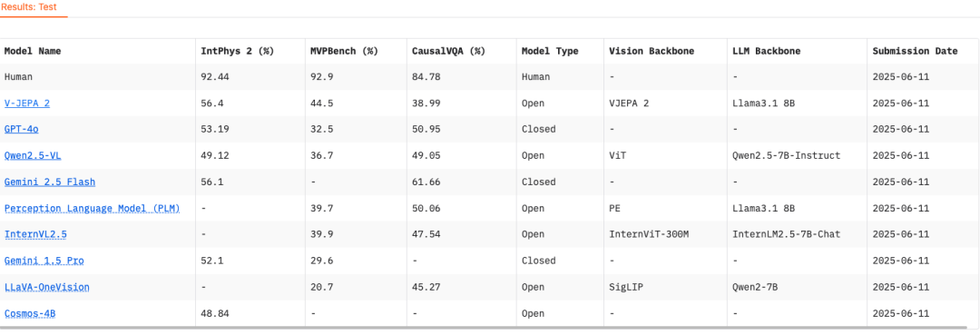Viewport: 980px width, 335px height.
Task: Open the Gemini 1.5 Pro link
Action: [x=44, y=261]
